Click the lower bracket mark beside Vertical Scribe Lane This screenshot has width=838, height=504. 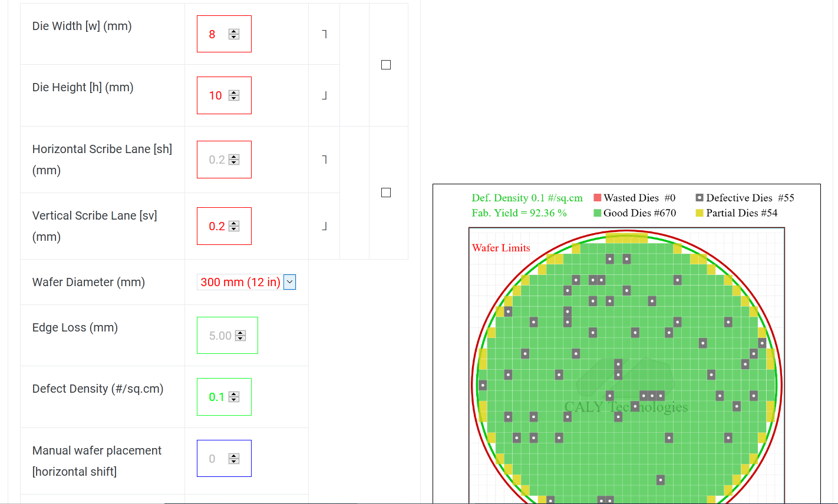324,226
